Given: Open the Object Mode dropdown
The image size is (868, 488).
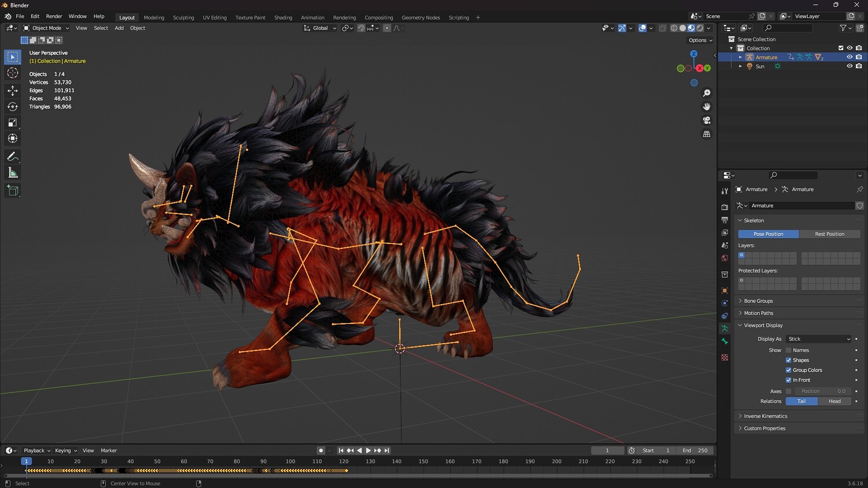Looking at the screenshot, I should tap(46, 28).
